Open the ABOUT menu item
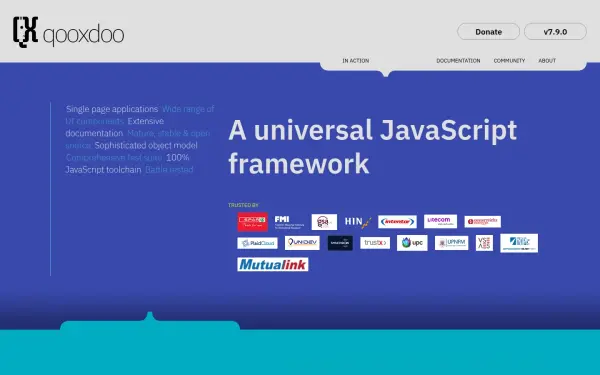The height and width of the screenshot is (375, 600). [x=547, y=60]
